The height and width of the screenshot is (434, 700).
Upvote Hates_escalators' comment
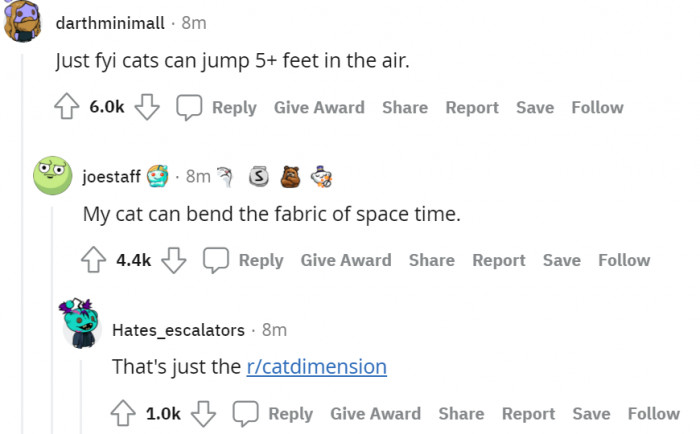coord(124,413)
